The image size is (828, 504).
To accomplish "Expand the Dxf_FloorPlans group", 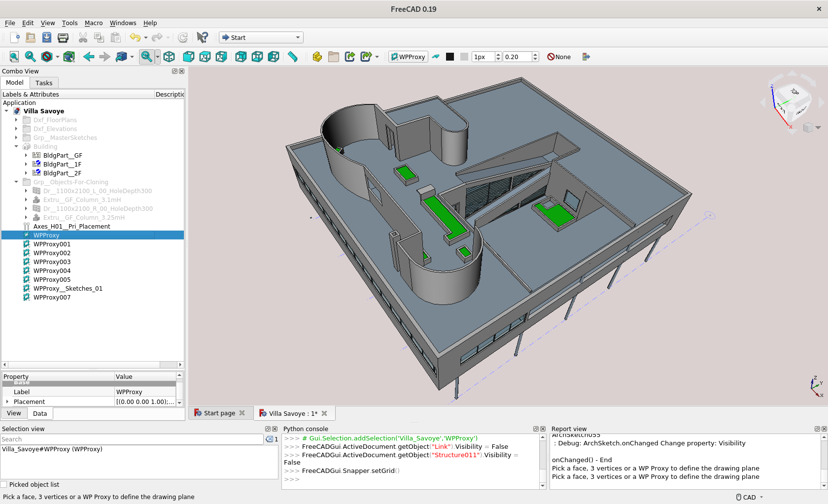I will (16, 120).
